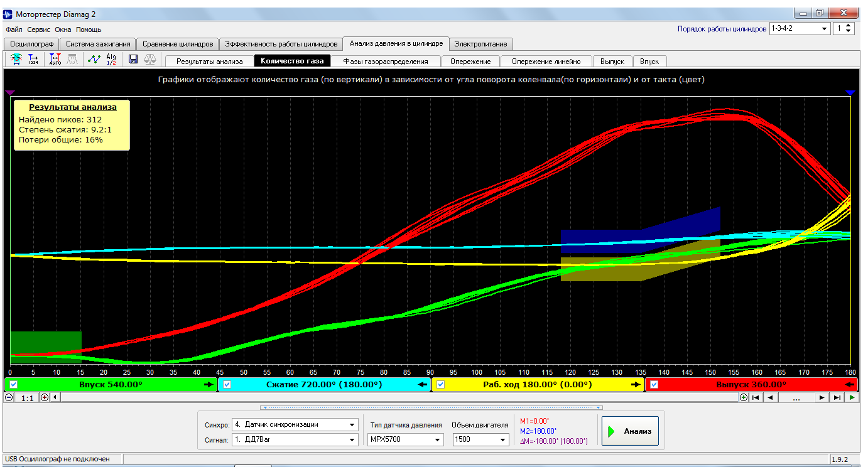Step forward one frame arrow
This screenshot has width=868, height=467.
point(822,397)
